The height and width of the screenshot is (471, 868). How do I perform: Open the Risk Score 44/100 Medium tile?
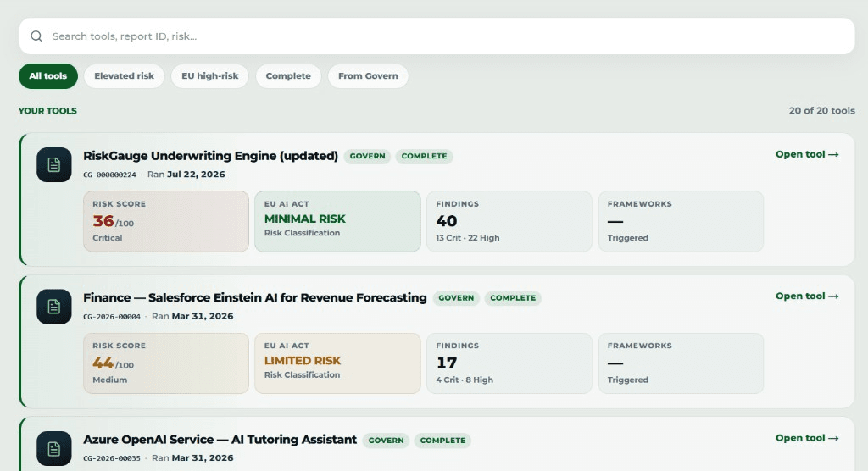166,363
